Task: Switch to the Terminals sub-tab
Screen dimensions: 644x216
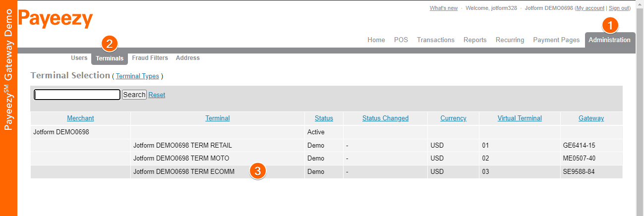Action: click(x=110, y=58)
